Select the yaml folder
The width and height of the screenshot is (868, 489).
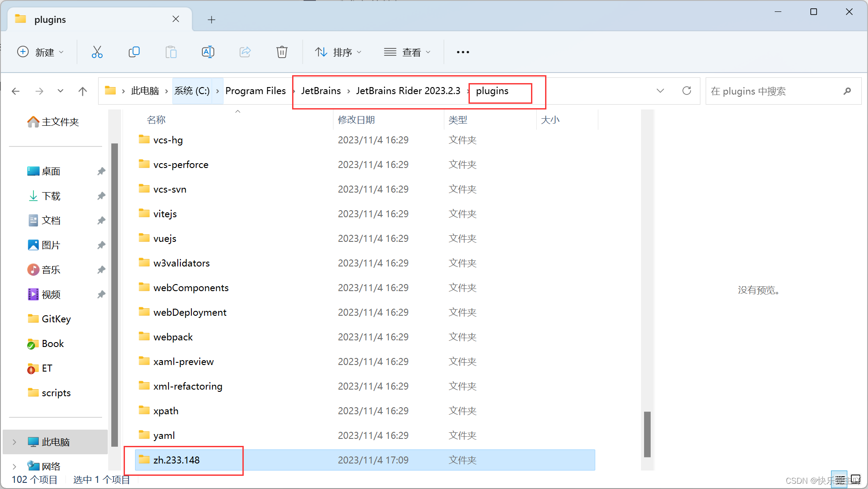point(164,435)
